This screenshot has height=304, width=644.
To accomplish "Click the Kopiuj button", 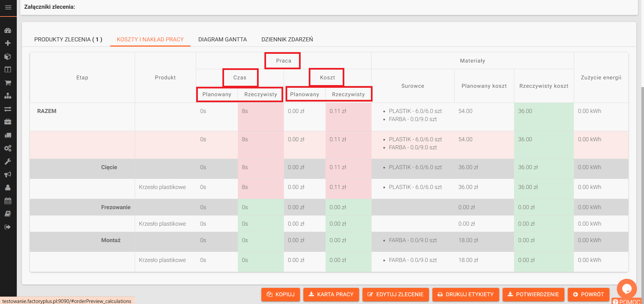I will pos(281,294).
